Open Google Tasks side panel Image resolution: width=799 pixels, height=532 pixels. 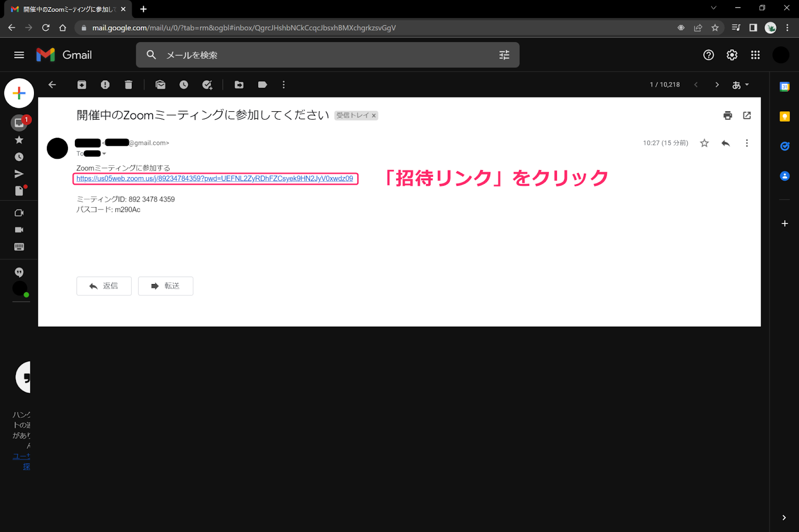pos(785,146)
